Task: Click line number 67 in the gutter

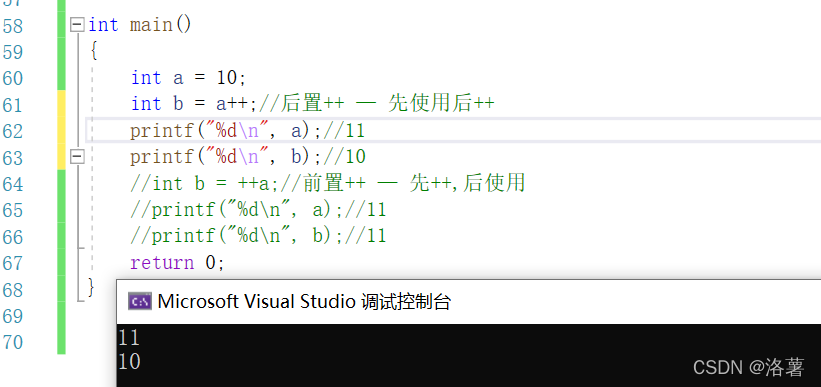Action: 13,263
